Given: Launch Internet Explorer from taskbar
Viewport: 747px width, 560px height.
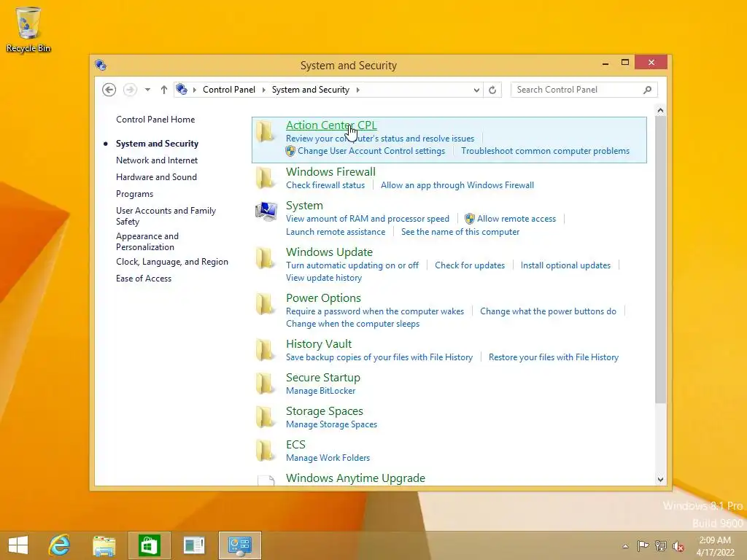Looking at the screenshot, I should point(60,545).
